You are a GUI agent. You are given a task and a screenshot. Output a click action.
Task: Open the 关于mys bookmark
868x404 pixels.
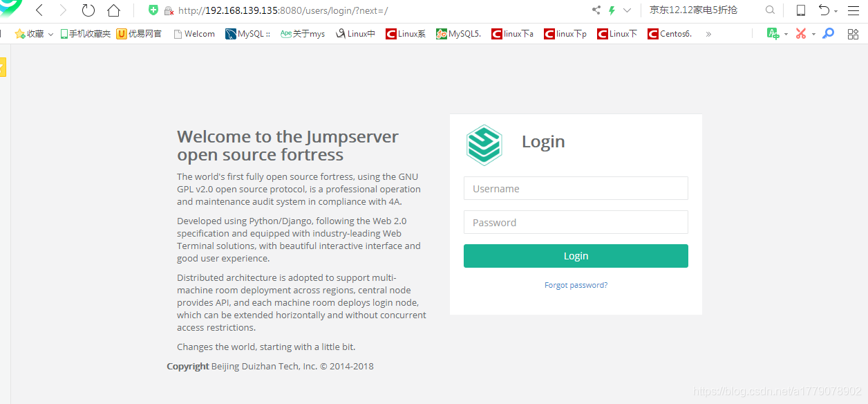(303, 34)
